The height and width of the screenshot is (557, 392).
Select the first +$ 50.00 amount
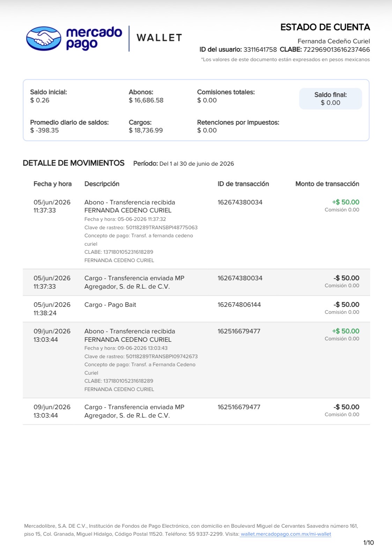click(x=346, y=202)
